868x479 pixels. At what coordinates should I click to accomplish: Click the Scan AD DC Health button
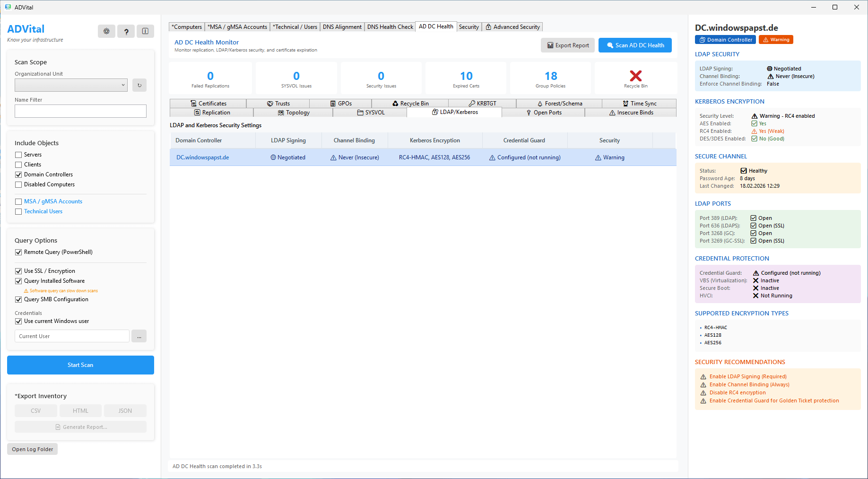pyautogui.click(x=635, y=45)
